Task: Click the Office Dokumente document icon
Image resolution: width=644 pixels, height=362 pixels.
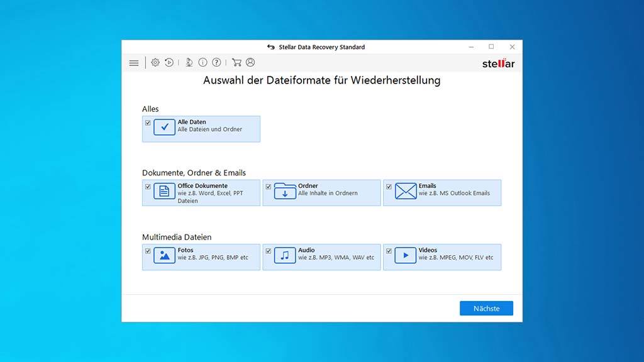Action: [164, 191]
